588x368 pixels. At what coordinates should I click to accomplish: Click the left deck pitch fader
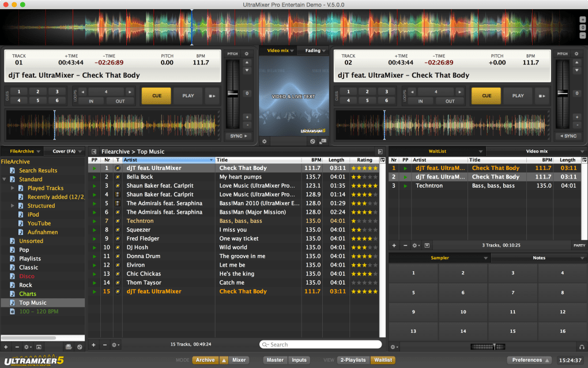coord(233,93)
